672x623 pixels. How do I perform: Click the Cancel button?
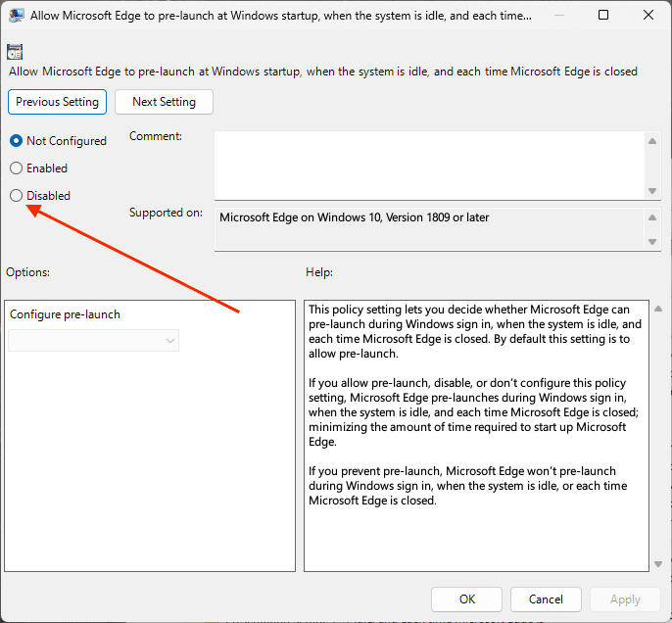[x=546, y=599]
